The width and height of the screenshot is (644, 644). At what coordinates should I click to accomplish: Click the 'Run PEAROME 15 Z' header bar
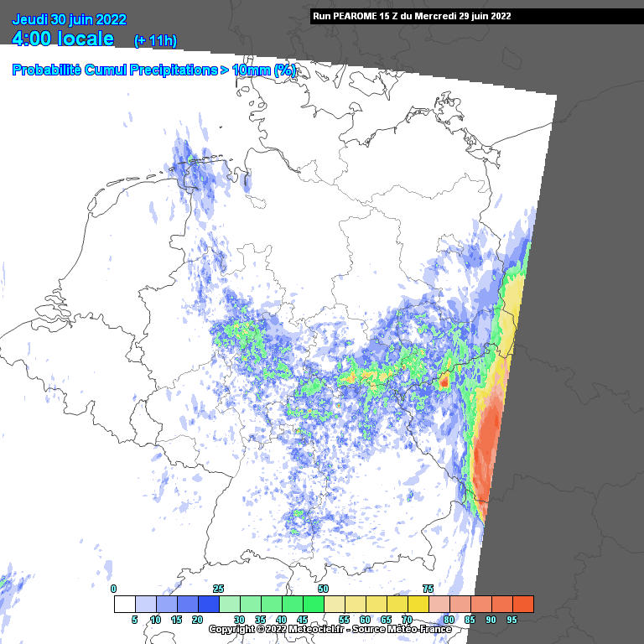click(411, 16)
